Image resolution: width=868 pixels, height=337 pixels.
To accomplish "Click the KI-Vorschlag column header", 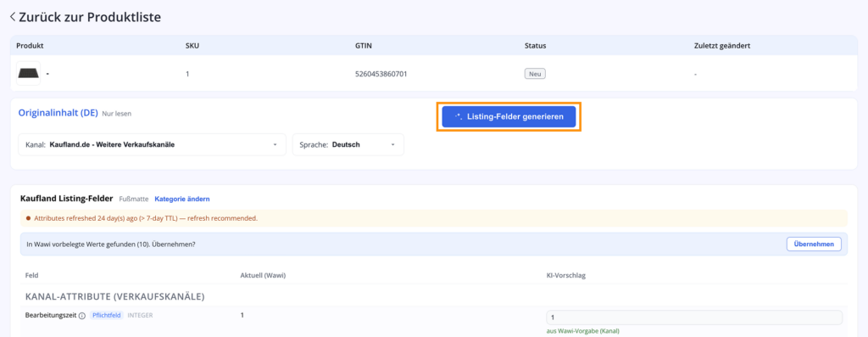I will [x=566, y=275].
